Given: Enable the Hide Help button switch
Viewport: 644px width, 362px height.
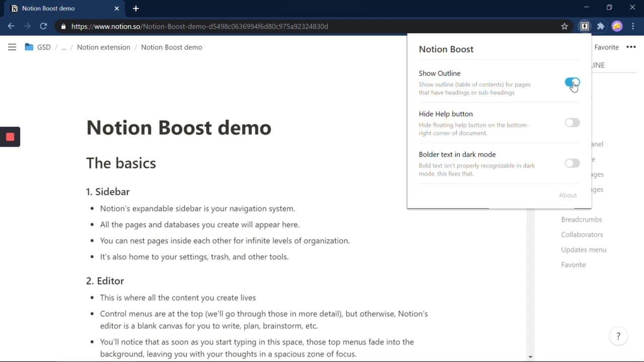Looking at the screenshot, I should (x=572, y=123).
